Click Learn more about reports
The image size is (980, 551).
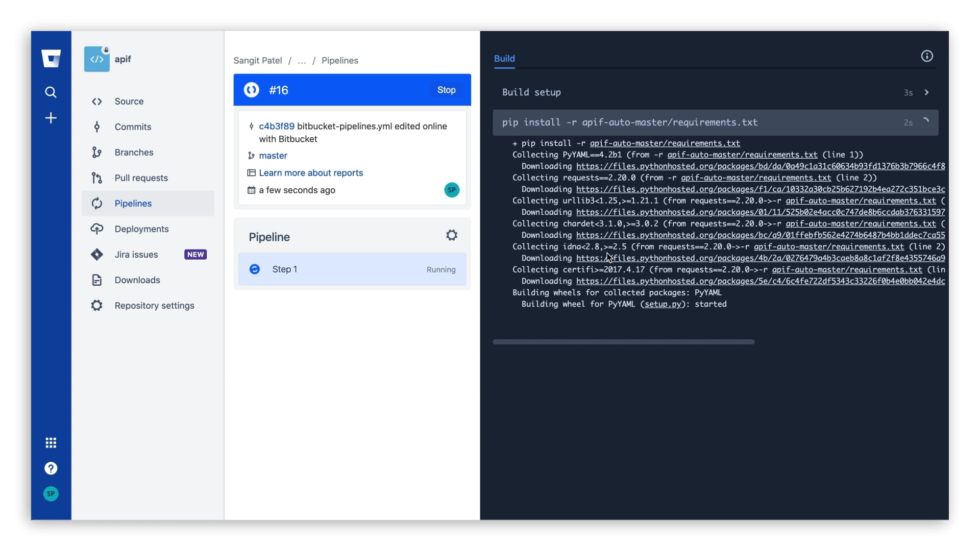tap(311, 173)
